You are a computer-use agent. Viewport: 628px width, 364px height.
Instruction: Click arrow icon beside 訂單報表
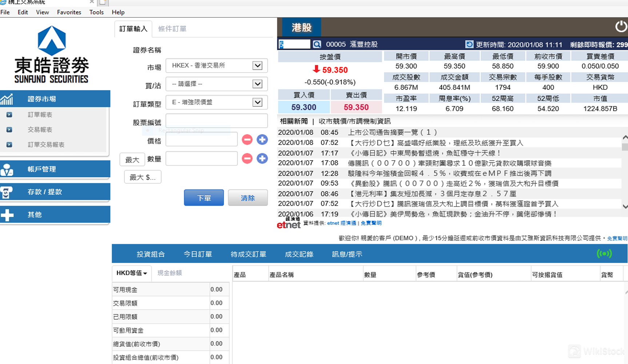point(9,115)
